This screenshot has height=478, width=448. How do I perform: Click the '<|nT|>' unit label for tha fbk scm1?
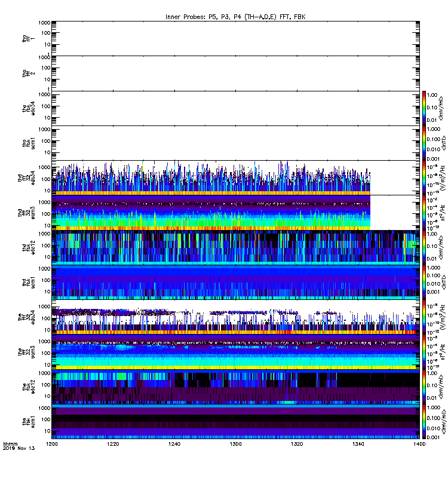tap(443, 143)
